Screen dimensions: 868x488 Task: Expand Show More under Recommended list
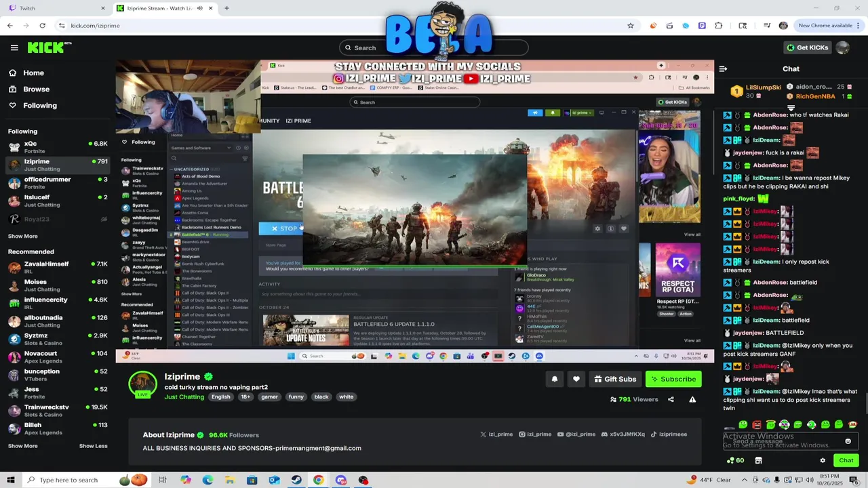point(23,446)
